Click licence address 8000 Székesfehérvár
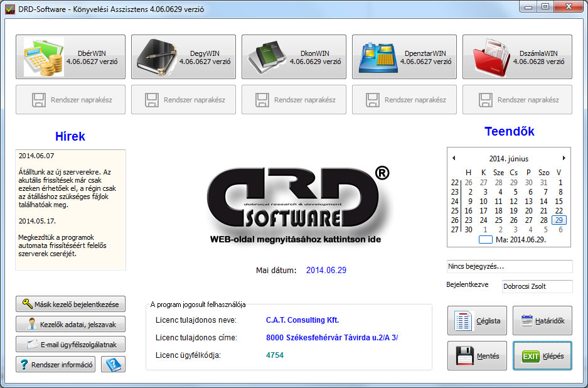This screenshot has width=588, height=388. [x=332, y=338]
